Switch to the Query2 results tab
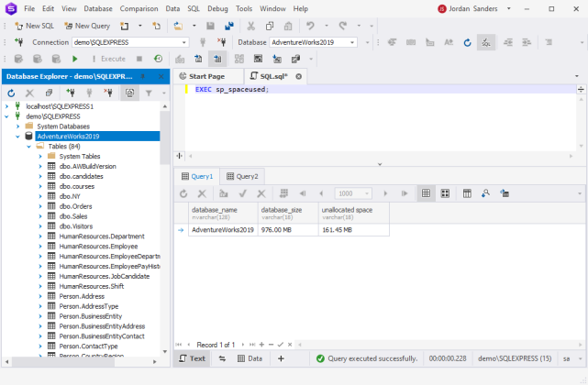Screen dimensions: 588x385 [242, 177]
